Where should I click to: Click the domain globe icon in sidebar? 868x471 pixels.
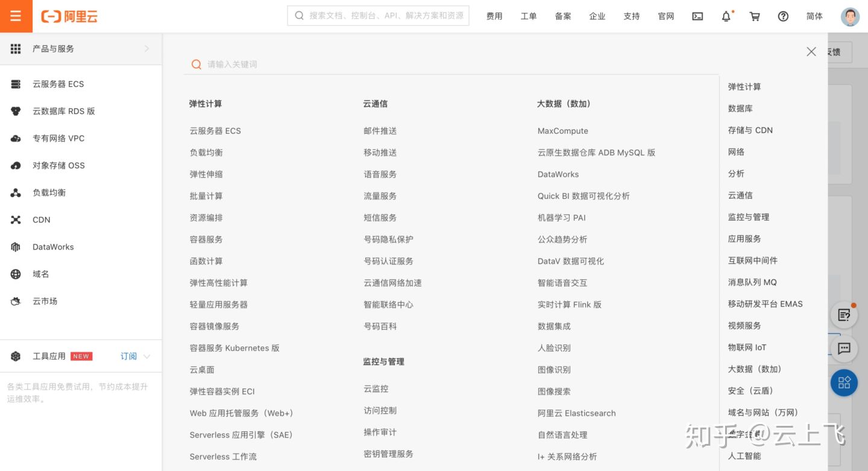tap(16, 274)
